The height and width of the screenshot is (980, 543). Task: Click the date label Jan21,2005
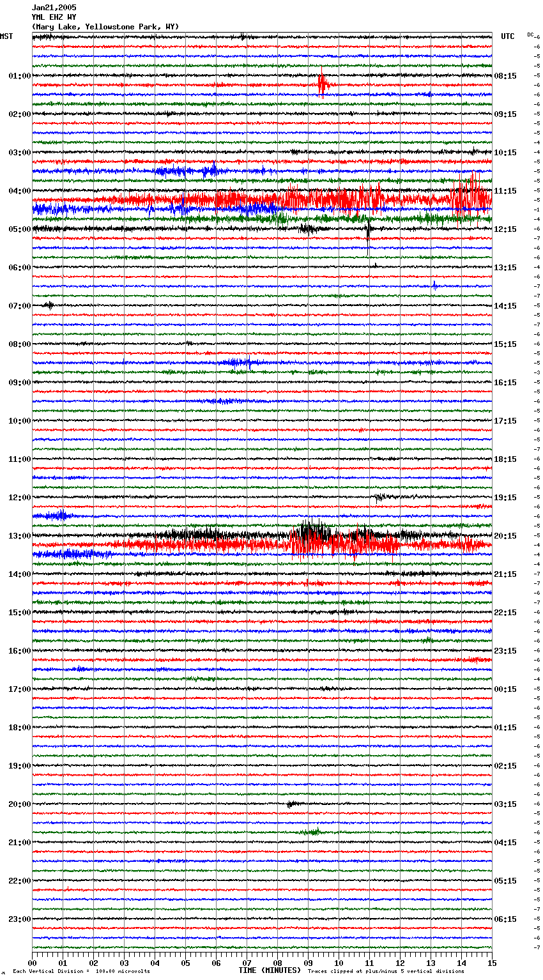click(x=54, y=8)
